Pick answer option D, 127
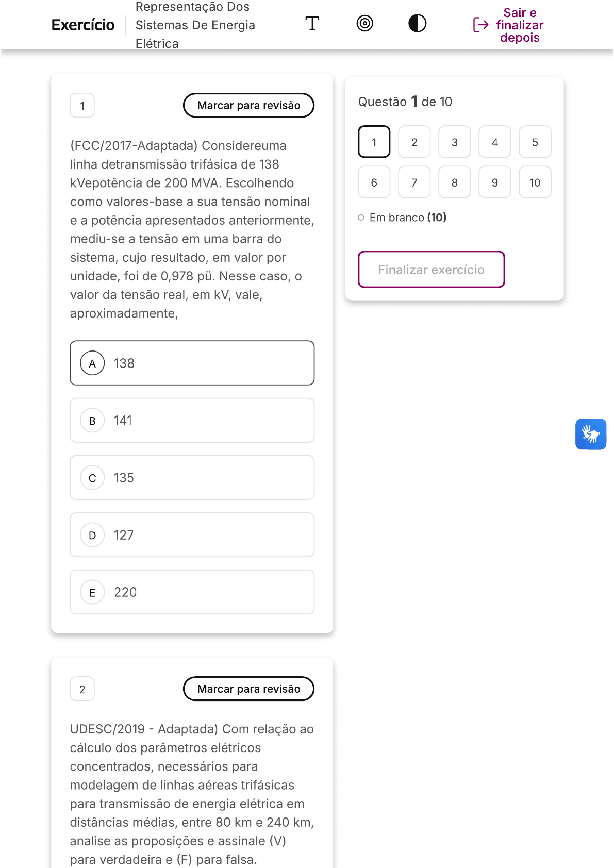The height and width of the screenshot is (868, 614). coord(192,535)
